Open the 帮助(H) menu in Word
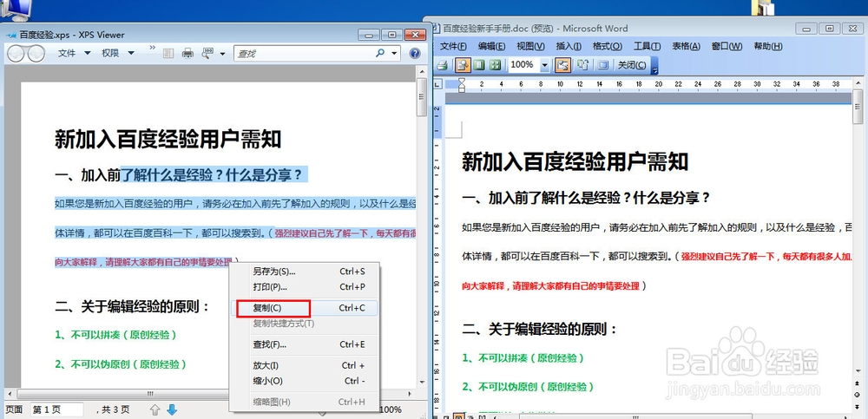The height and width of the screenshot is (419, 868). tap(768, 46)
